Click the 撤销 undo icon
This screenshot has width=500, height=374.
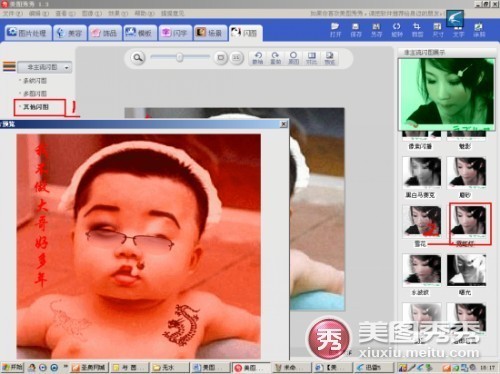coord(258,58)
